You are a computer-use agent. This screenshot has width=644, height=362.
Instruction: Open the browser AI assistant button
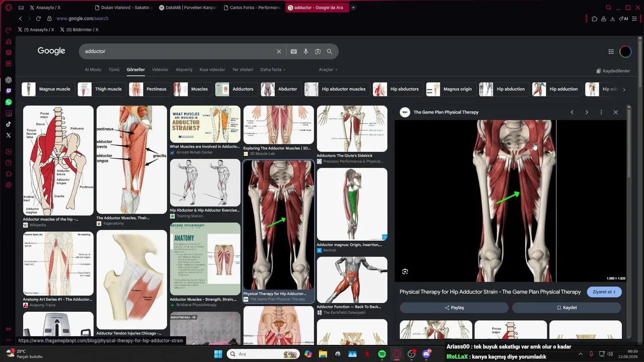tap(624, 19)
